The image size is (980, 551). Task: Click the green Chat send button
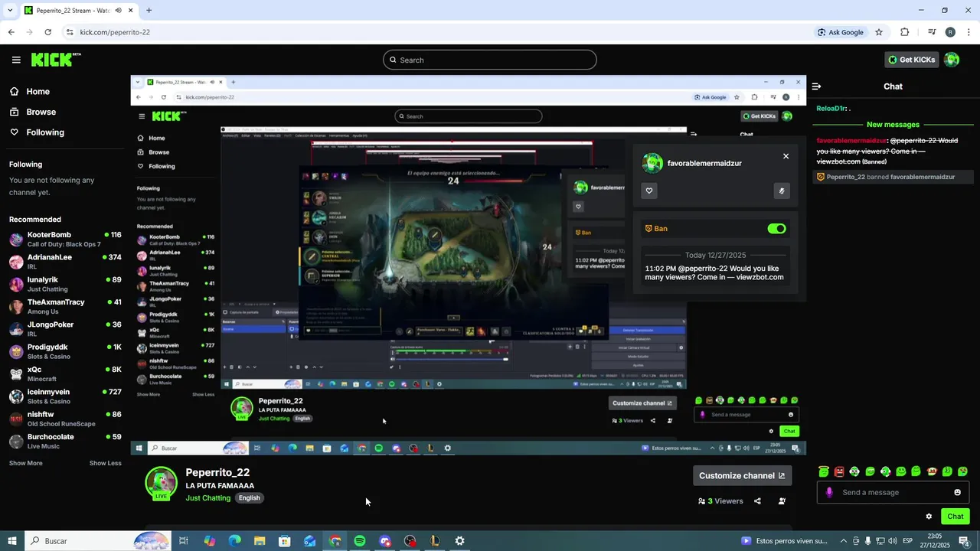click(x=955, y=517)
